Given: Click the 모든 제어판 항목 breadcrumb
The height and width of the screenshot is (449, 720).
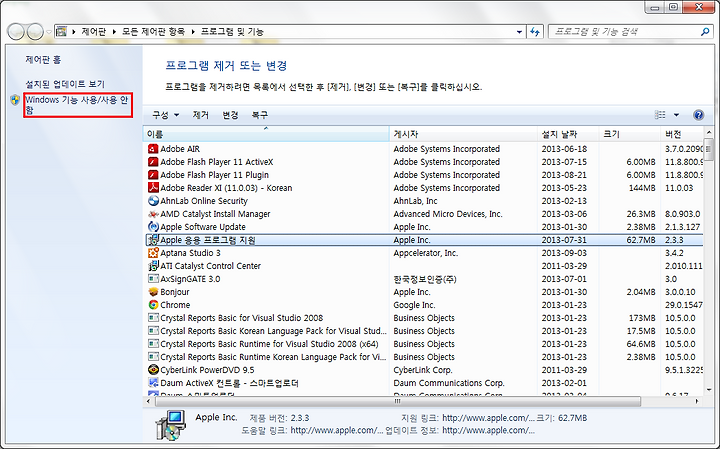Looking at the screenshot, I should coord(153,32).
